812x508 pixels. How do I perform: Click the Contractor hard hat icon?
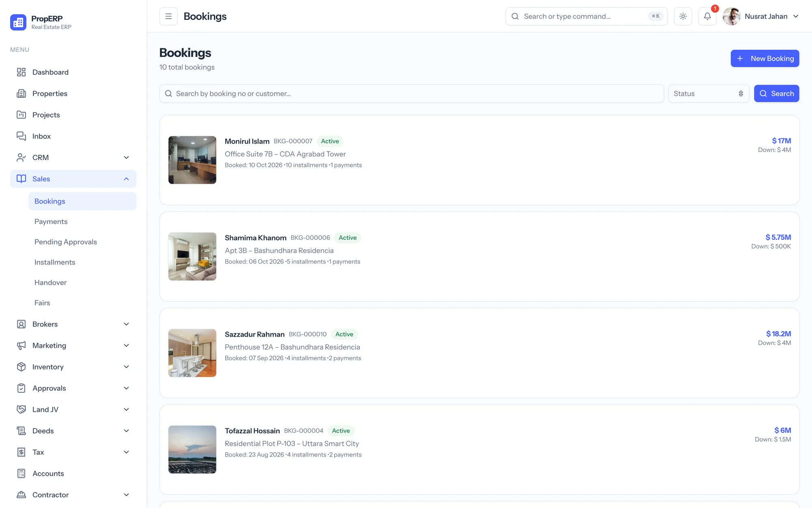pyautogui.click(x=21, y=495)
